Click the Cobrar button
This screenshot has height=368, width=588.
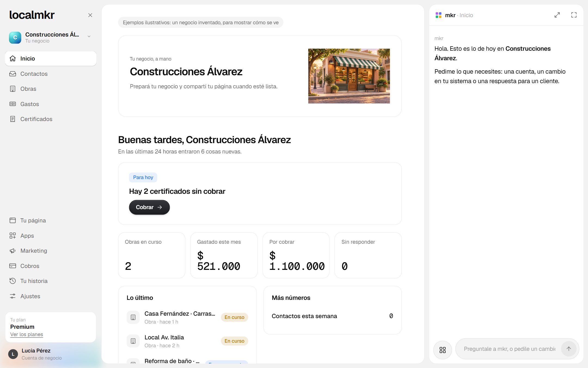click(149, 207)
